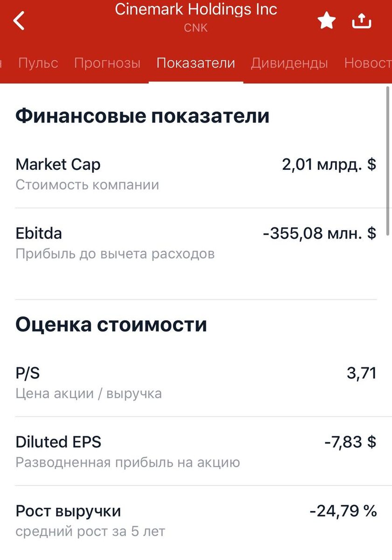
Task: Tap the Рост выручки row
Action: pyautogui.click(x=196, y=520)
